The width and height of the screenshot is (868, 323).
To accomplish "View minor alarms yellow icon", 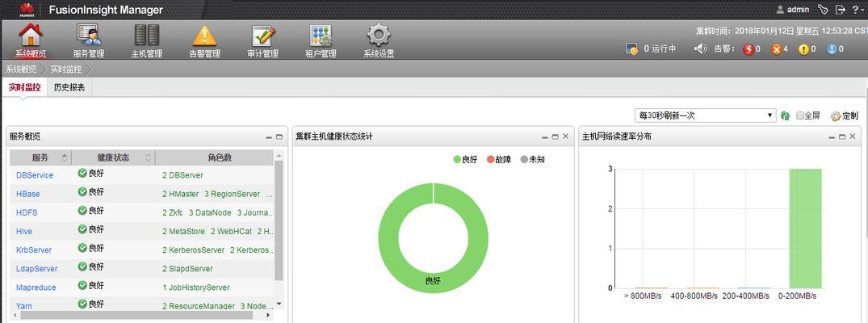I will tap(803, 49).
